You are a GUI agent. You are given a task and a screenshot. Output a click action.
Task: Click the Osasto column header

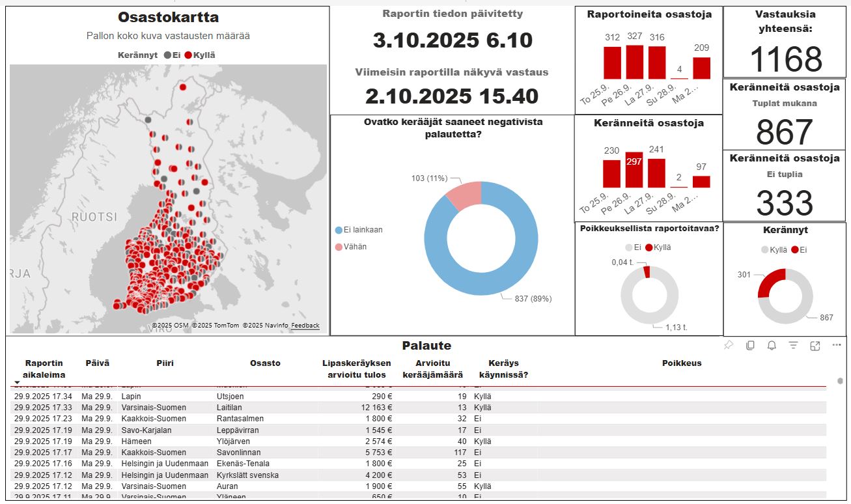click(265, 363)
